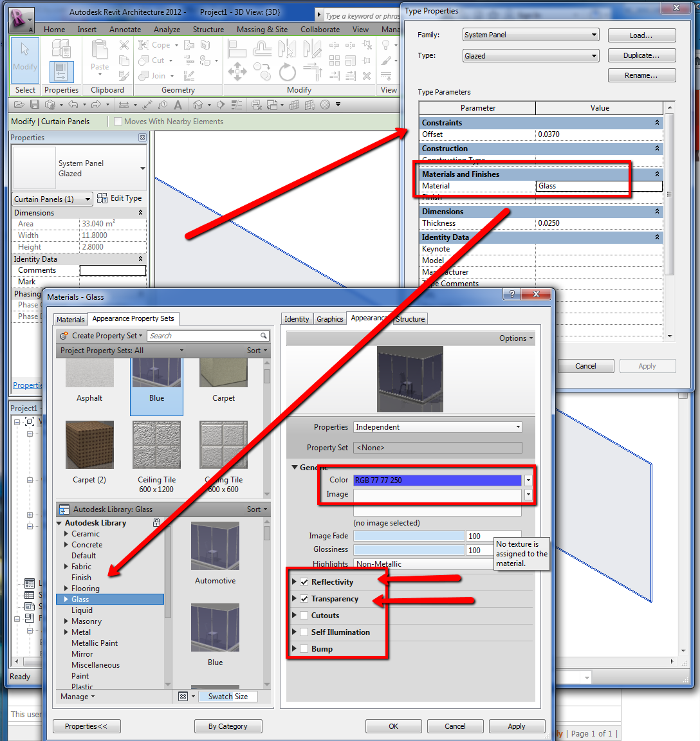
Task: Open the Color dropdown arrow next to RGB value
Action: point(528,480)
